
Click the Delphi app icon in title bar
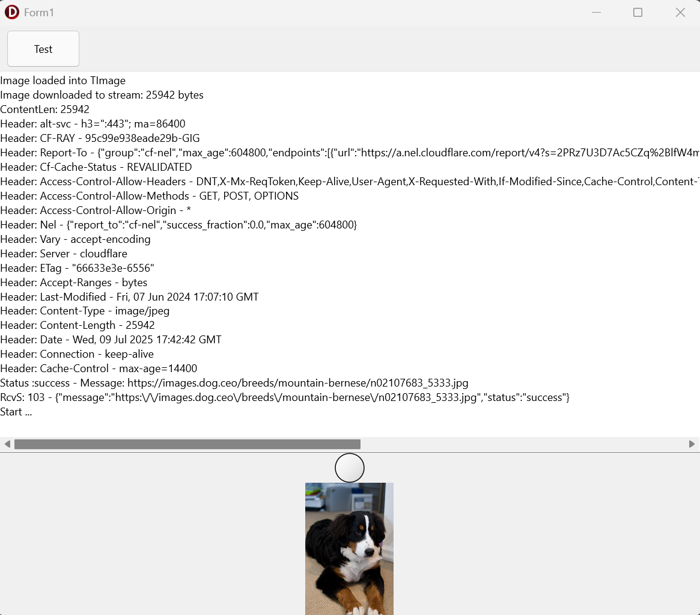pyautogui.click(x=12, y=12)
